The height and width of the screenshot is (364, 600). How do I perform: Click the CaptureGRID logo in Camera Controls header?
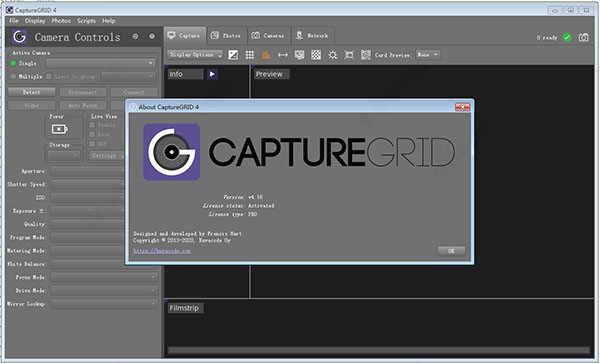[x=20, y=37]
